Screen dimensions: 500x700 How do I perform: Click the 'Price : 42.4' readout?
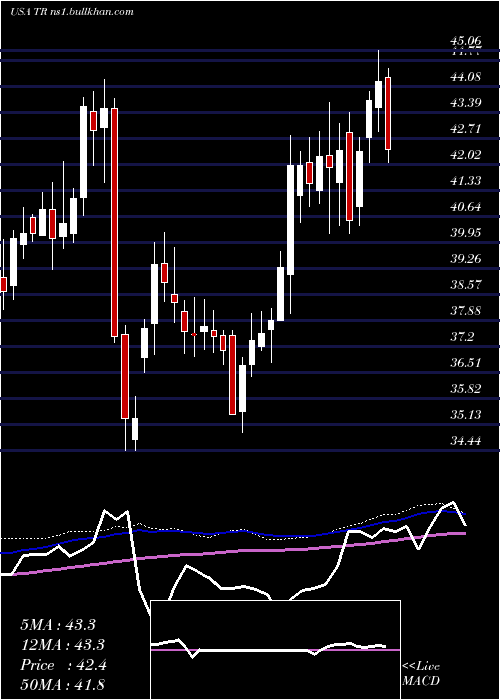63,665
